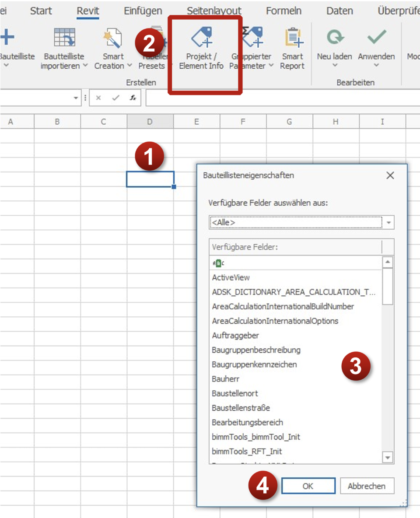420x518 pixels.
Task: Select ActiveView in available fields
Action: [295, 277]
